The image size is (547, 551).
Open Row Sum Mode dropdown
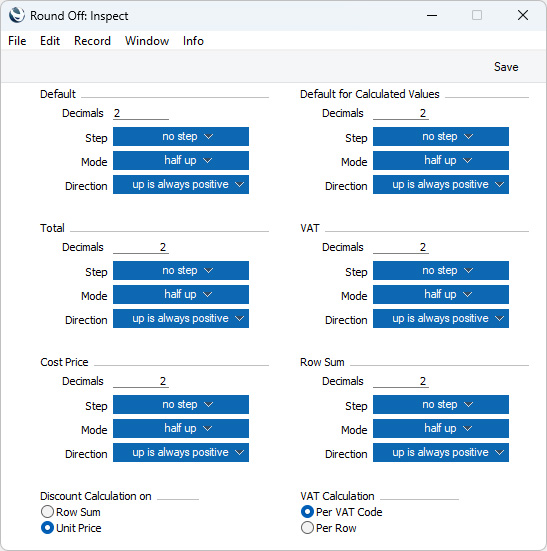[x=441, y=428]
